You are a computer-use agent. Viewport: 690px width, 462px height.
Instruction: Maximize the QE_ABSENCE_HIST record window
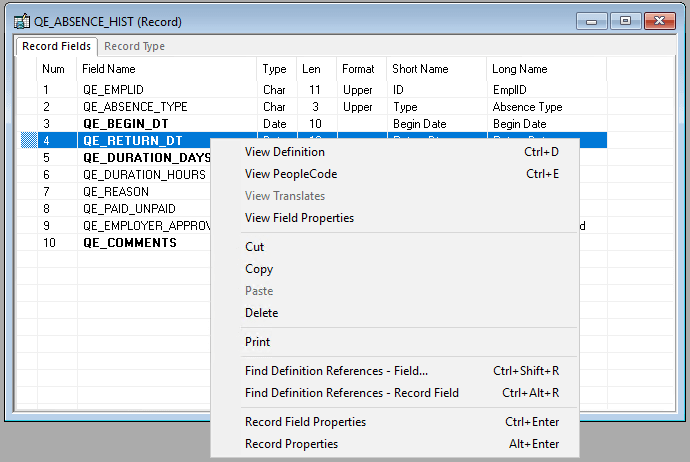click(x=625, y=21)
